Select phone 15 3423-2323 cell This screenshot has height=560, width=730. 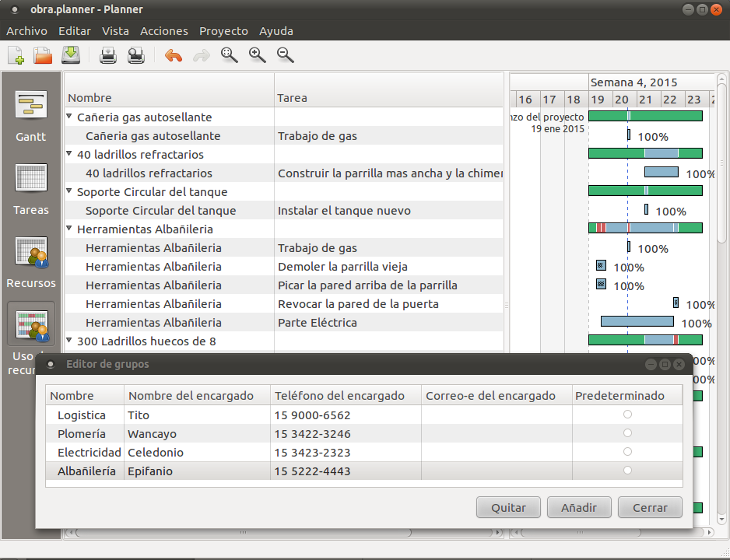point(346,452)
